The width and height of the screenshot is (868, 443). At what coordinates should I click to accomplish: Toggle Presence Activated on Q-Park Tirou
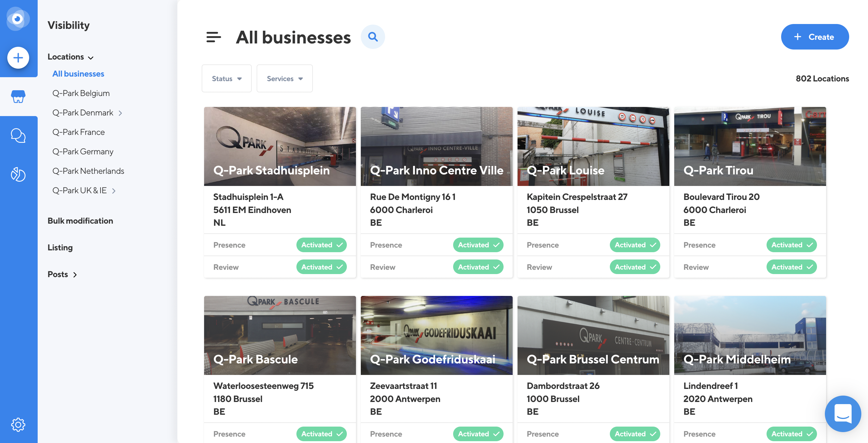(x=791, y=245)
